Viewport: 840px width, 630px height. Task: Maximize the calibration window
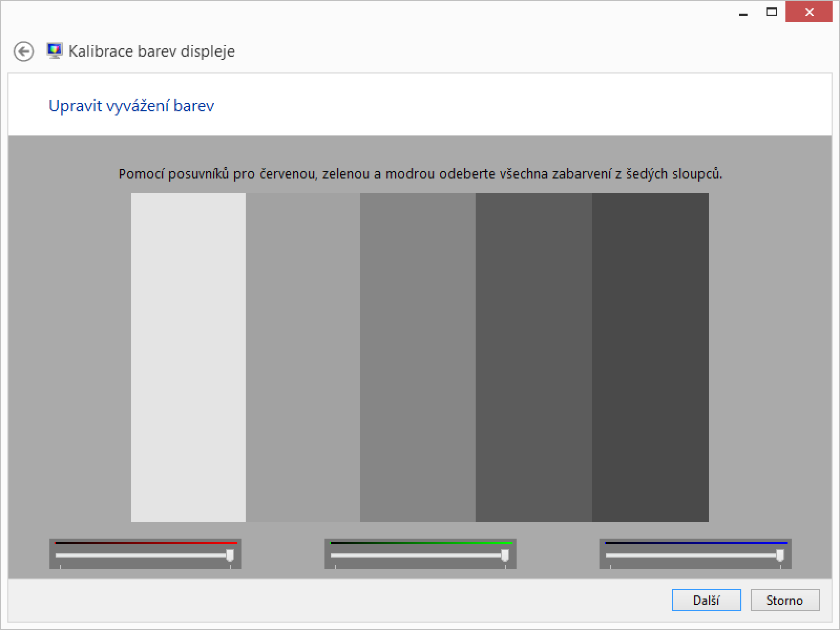point(771,12)
